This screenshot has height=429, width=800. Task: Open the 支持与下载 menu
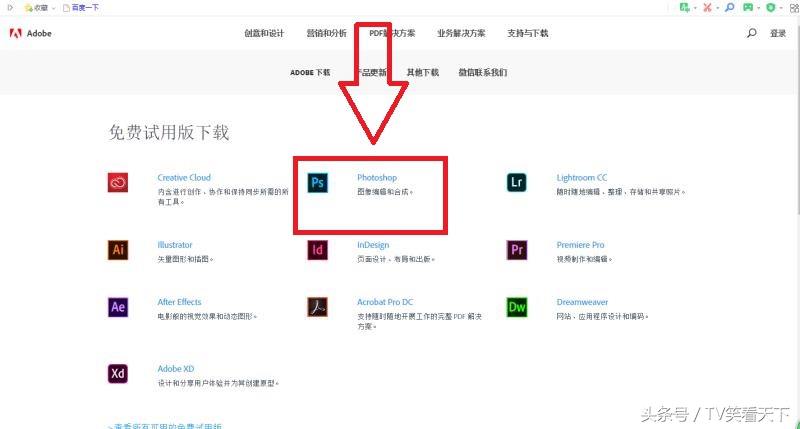point(528,33)
